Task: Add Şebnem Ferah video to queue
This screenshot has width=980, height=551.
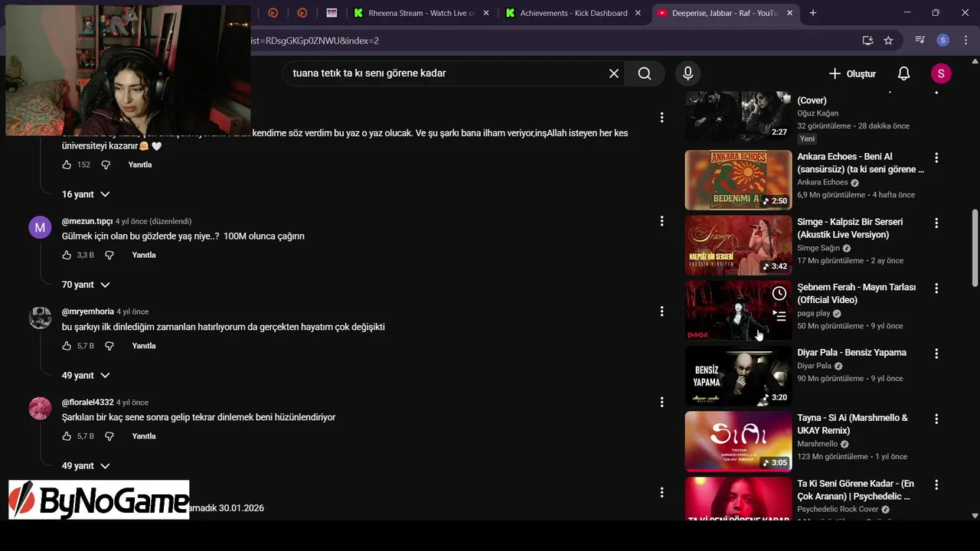Action: click(779, 315)
